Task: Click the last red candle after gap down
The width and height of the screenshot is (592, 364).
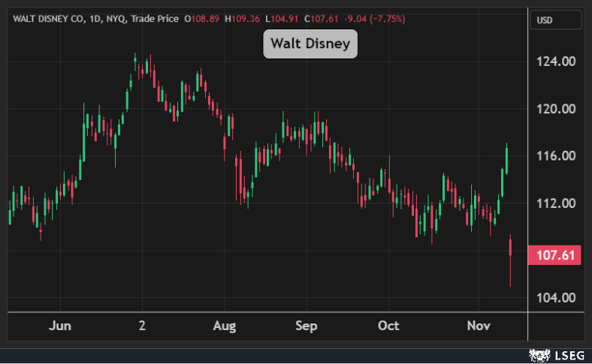Action: pos(510,248)
